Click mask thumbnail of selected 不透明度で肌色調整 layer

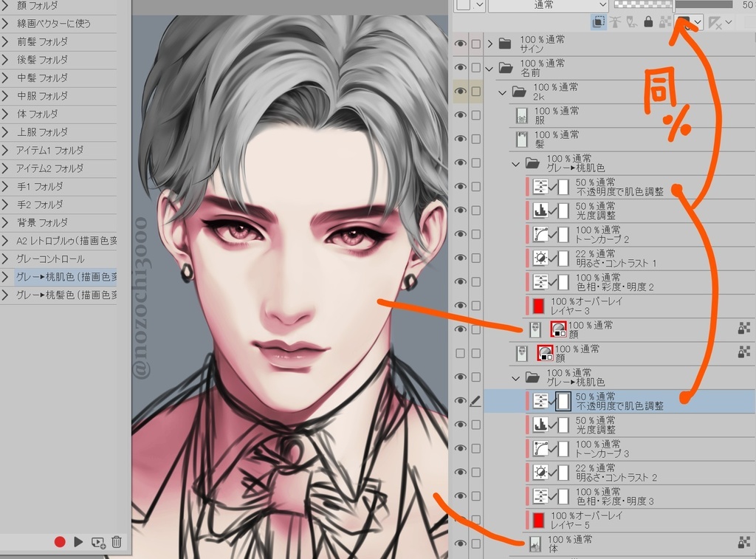coord(563,401)
